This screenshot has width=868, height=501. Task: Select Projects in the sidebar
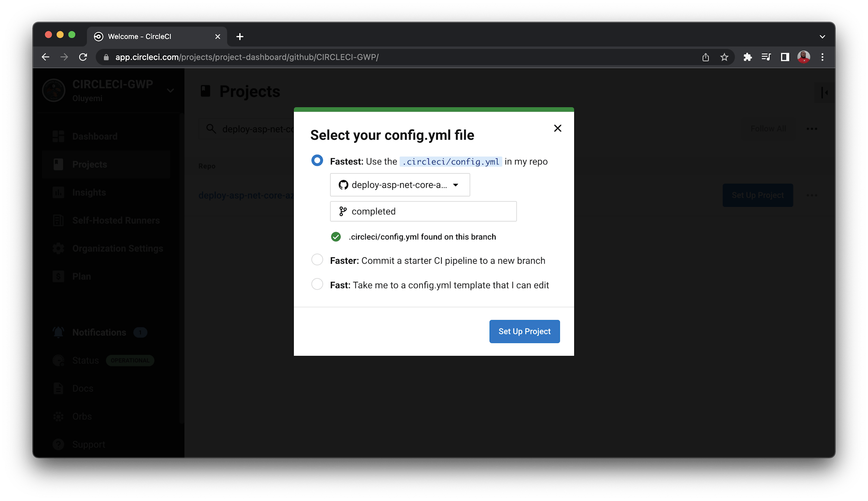[x=89, y=164]
